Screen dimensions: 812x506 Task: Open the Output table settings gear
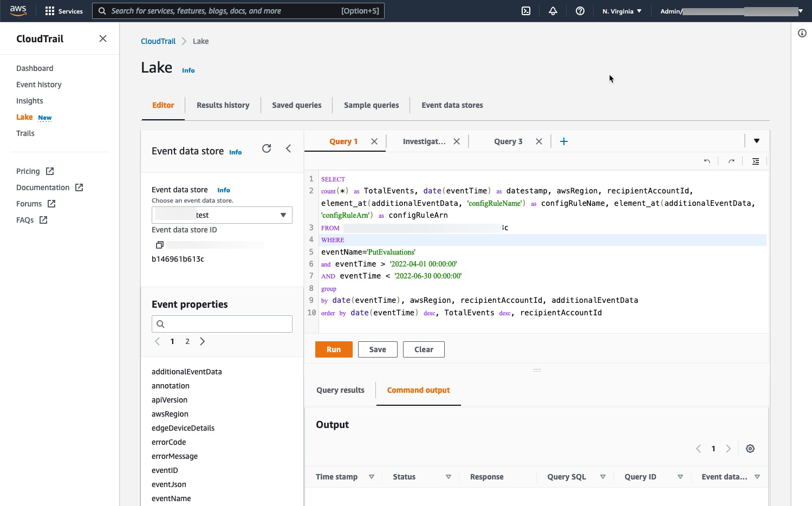(x=750, y=449)
